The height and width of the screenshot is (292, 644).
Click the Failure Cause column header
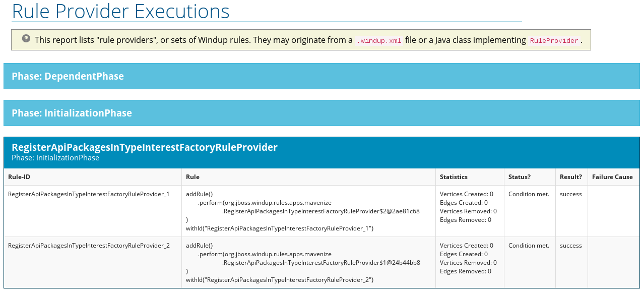(613, 177)
